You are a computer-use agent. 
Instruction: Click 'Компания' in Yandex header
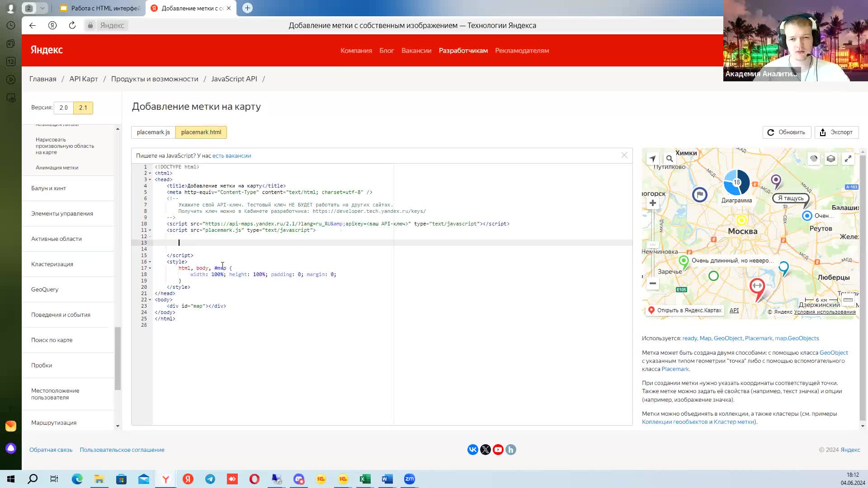(x=356, y=51)
